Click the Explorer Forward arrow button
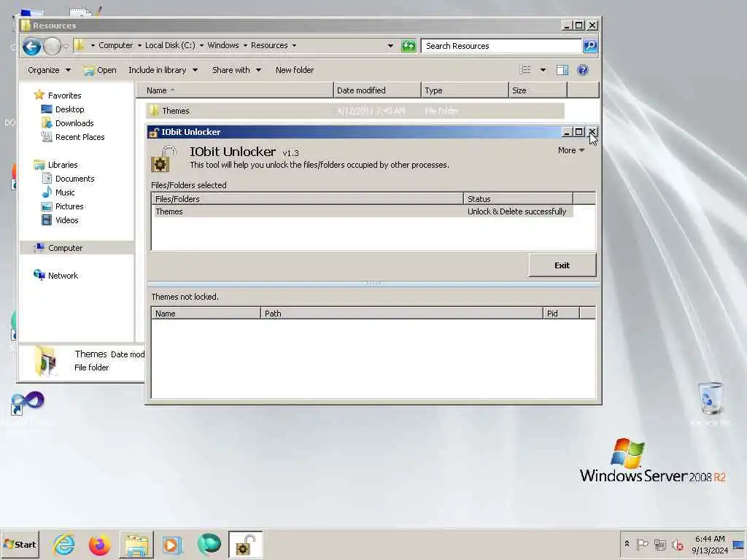This screenshot has height=560, width=747. click(52, 46)
